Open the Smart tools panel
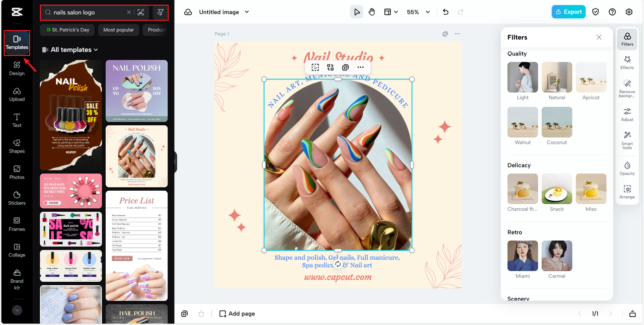Screen dimensions: 644x325 627,140
